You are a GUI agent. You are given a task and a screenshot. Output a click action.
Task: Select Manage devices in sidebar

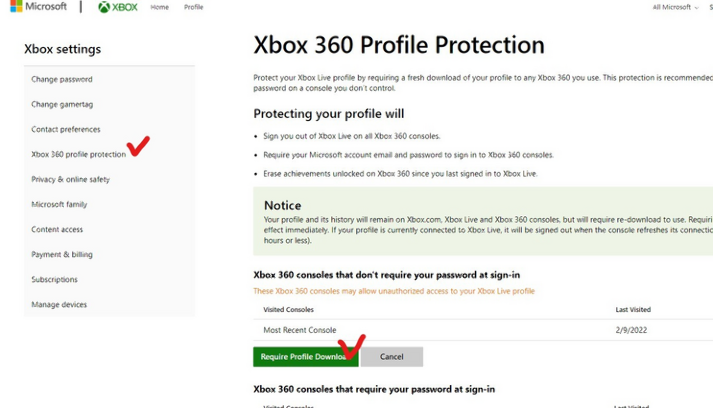(x=59, y=304)
